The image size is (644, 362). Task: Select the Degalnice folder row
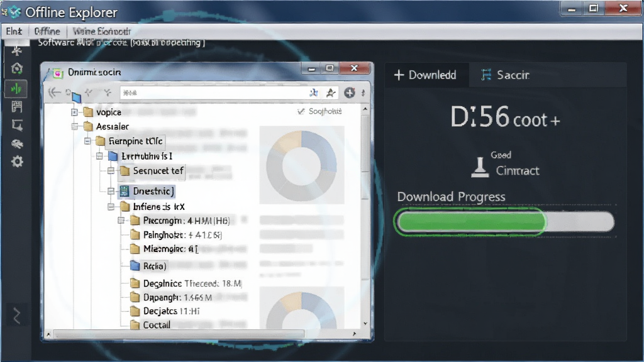(186, 283)
